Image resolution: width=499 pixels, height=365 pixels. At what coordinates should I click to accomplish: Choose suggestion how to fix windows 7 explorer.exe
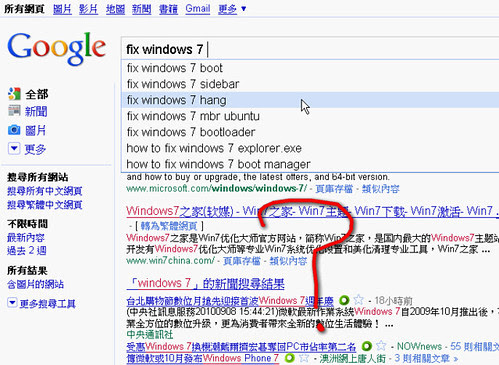point(310,148)
